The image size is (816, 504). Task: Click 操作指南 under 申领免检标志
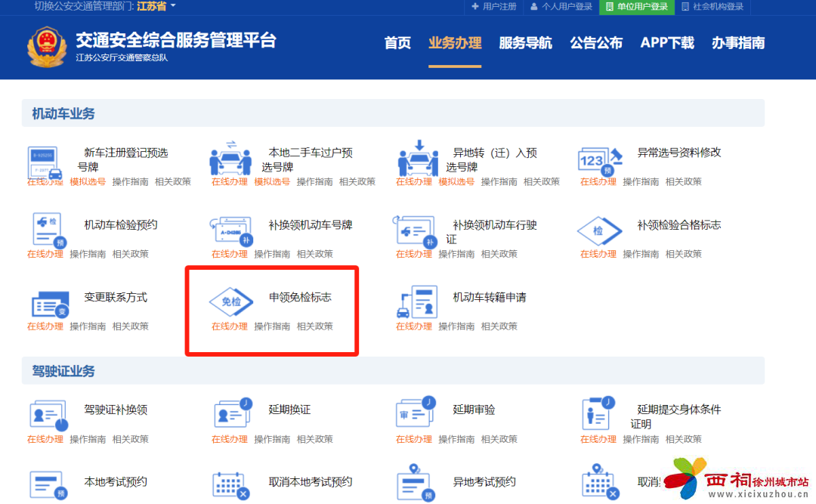(x=272, y=326)
